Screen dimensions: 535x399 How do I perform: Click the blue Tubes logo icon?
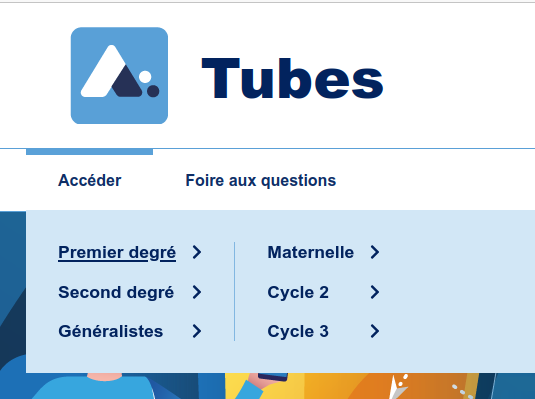[119, 75]
